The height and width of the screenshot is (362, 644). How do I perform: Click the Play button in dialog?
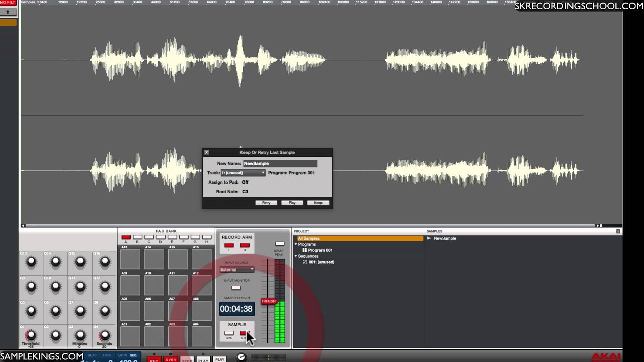point(292,203)
